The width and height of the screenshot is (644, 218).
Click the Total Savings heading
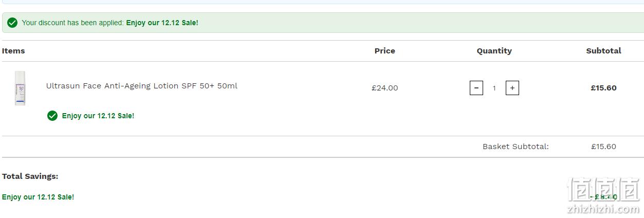tap(30, 176)
